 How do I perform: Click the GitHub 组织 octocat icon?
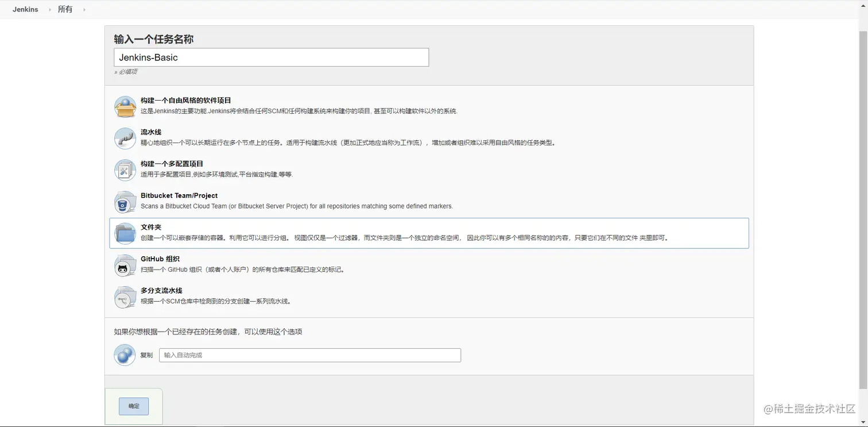coord(125,266)
